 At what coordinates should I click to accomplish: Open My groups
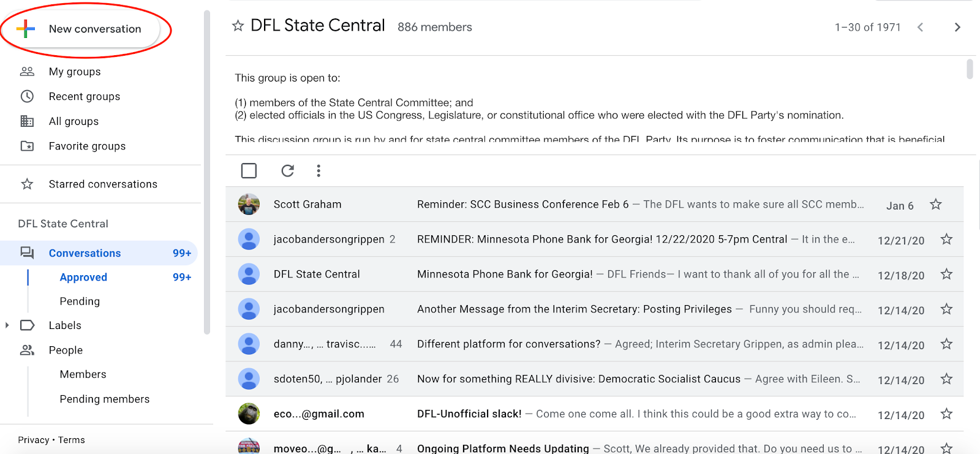[75, 72]
